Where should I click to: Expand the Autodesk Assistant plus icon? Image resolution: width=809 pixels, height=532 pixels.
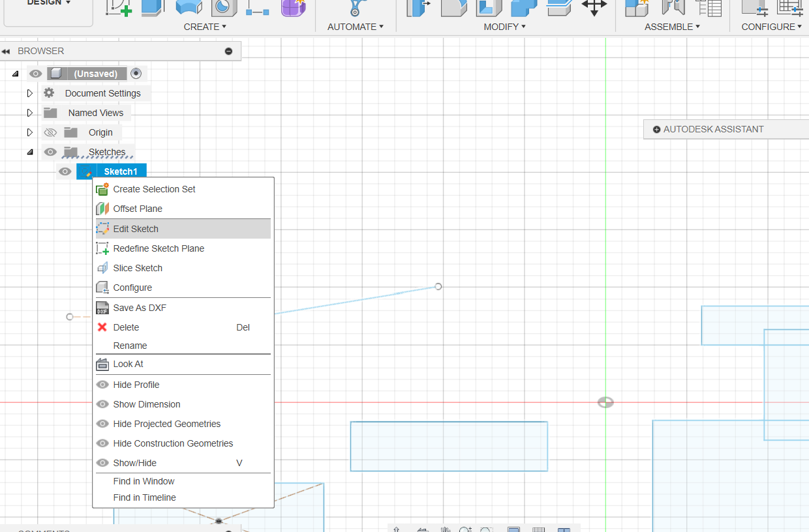pos(656,130)
